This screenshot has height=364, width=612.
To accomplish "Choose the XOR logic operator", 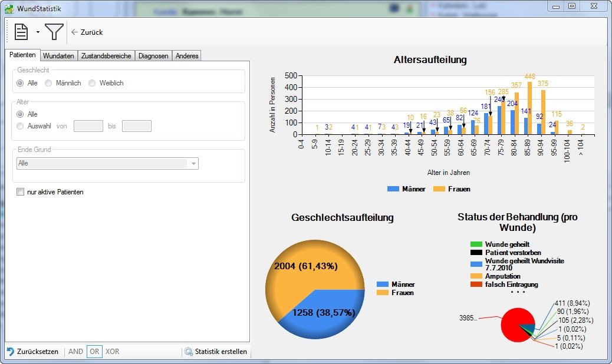I will point(113,352).
